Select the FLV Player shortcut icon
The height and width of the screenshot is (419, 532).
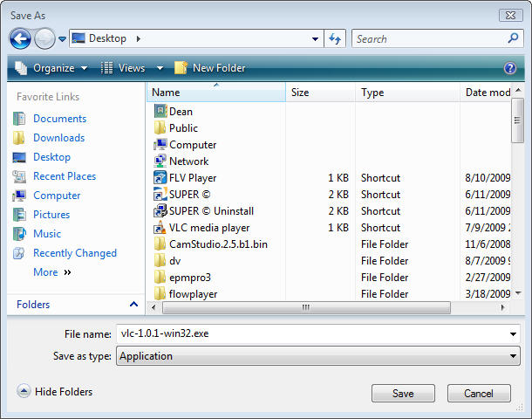click(x=160, y=177)
